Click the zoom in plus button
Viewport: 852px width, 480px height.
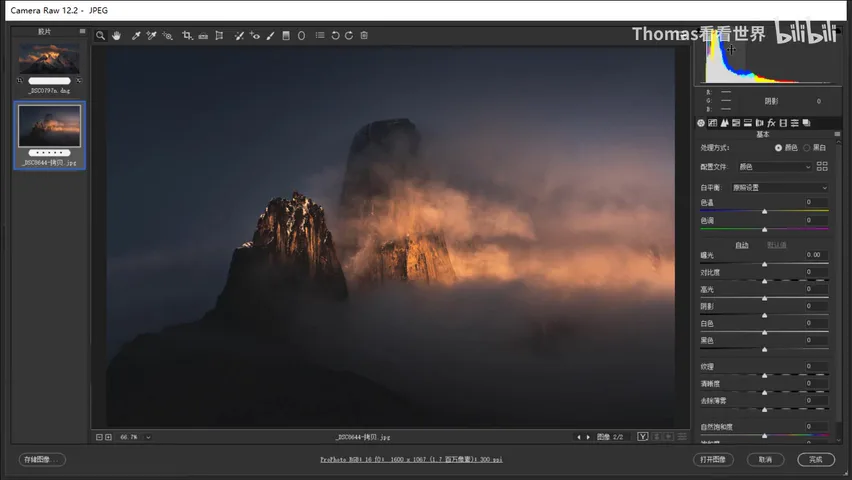[x=108, y=437]
